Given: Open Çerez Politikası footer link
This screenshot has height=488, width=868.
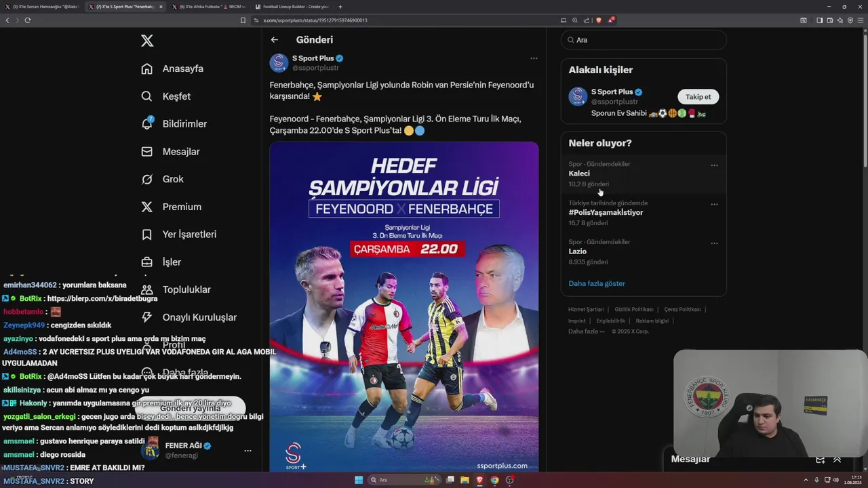Looking at the screenshot, I should [x=682, y=309].
